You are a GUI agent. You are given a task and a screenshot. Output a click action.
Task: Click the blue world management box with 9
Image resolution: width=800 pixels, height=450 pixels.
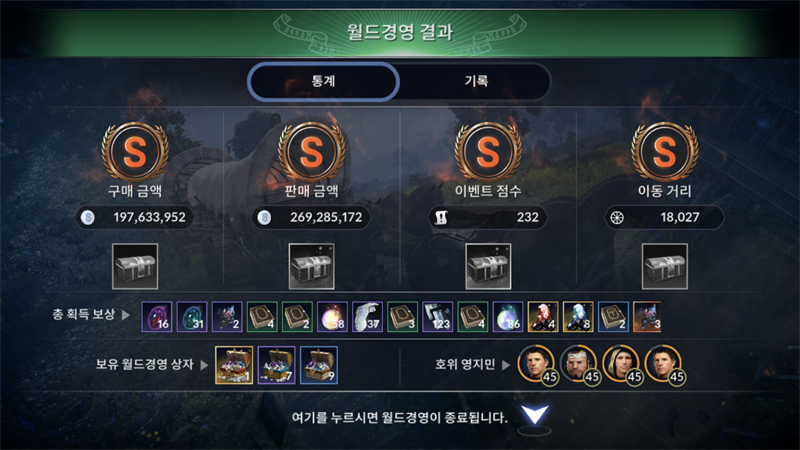click(x=319, y=365)
